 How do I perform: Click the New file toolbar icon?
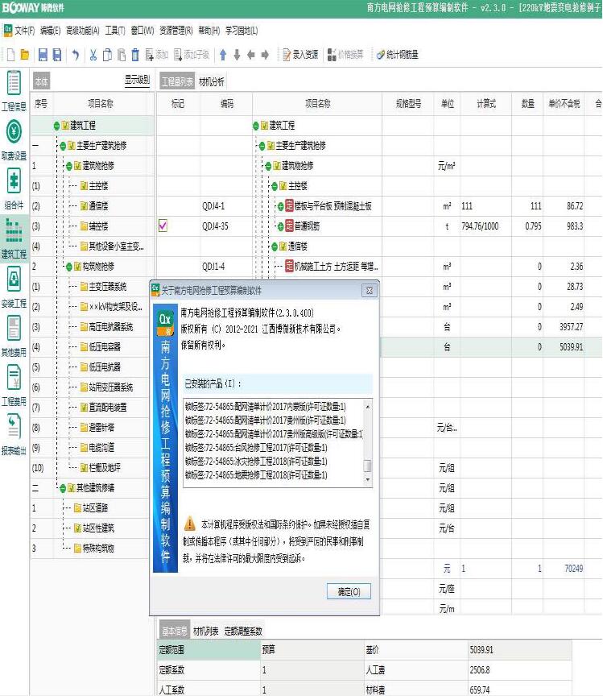pyautogui.click(x=11, y=55)
